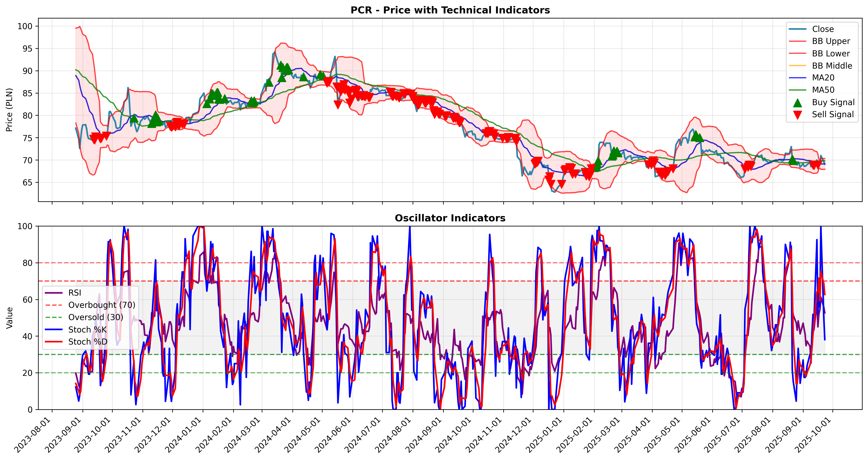Select the MA50 green line swatch in legend

(x=798, y=90)
